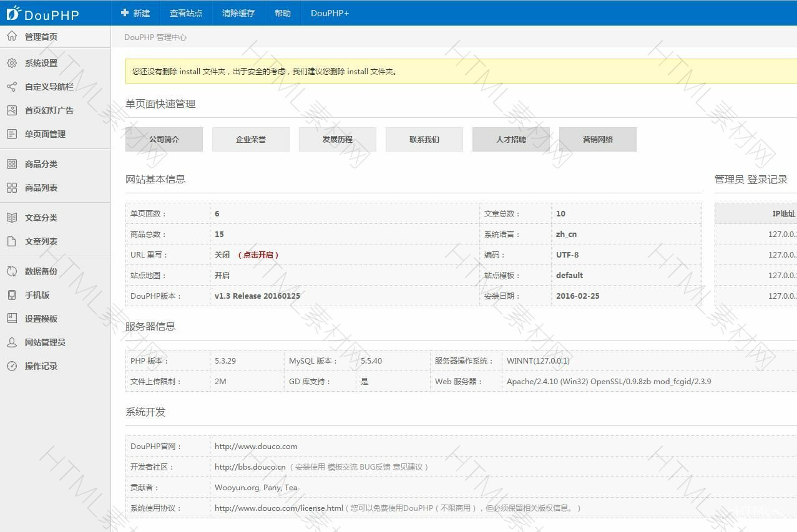Select 清除缓存 in top navigation
The height and width of the screenshot is (532, 797).
tap(238, 13)
